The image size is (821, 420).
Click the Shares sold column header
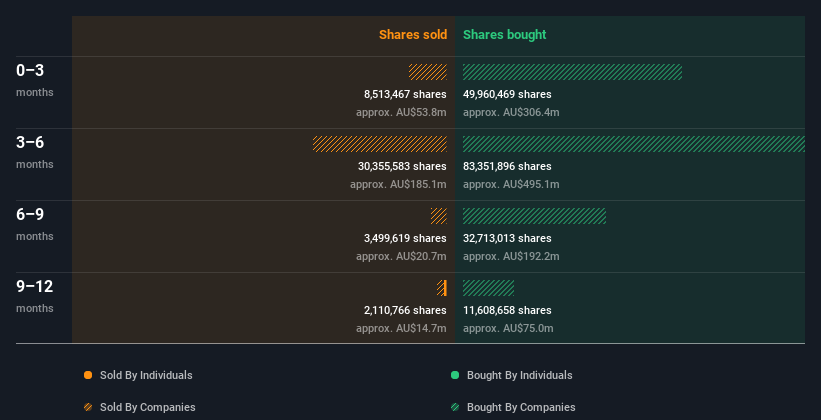[x=413, y=35]
